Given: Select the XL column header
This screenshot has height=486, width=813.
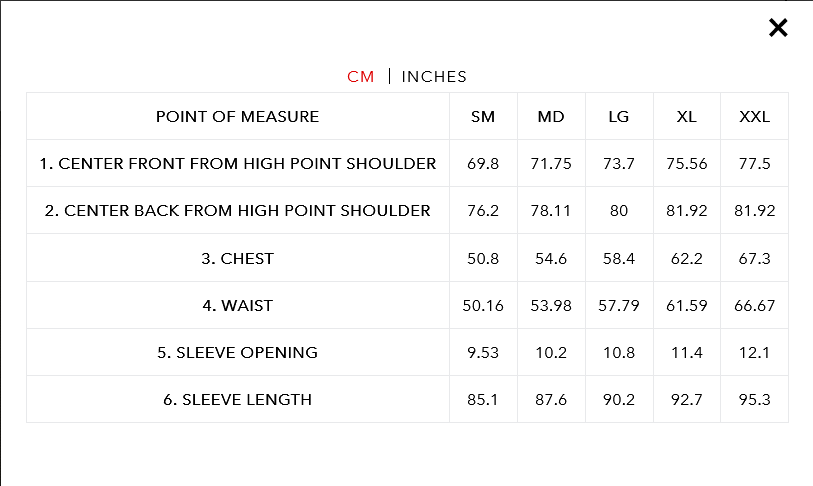Looking at the screenshot, I should point(686,117).
